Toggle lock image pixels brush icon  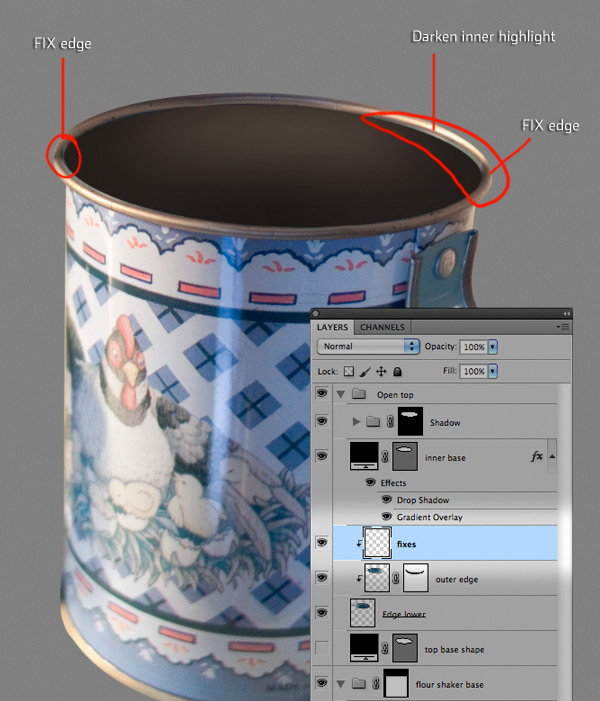pos(365,372)
